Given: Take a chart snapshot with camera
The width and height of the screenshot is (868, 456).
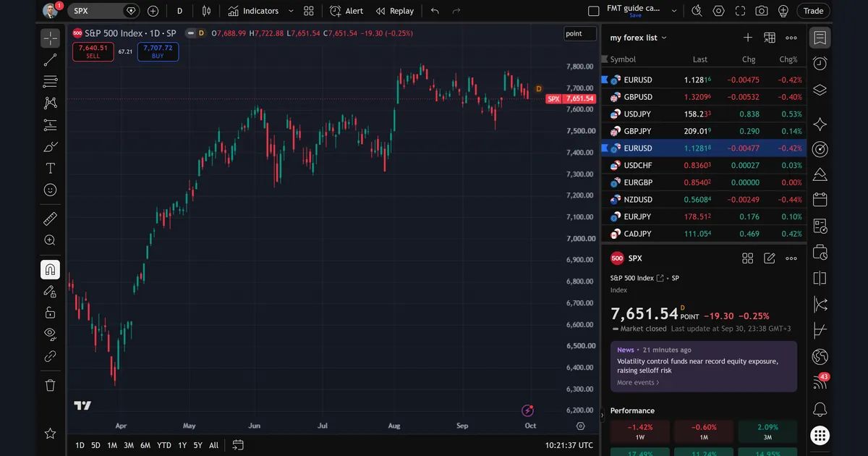Looking at the screenshot, I should (x=762, y=11).
